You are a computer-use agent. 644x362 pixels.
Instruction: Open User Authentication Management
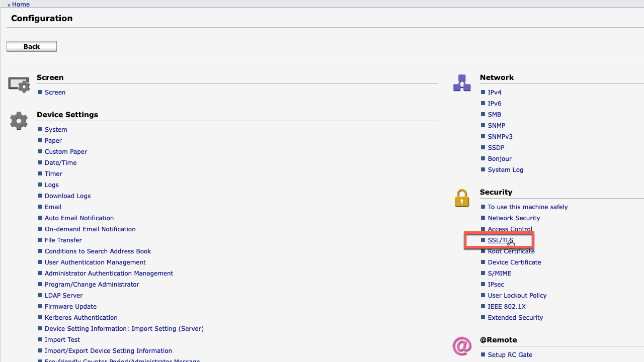(95, 262)
